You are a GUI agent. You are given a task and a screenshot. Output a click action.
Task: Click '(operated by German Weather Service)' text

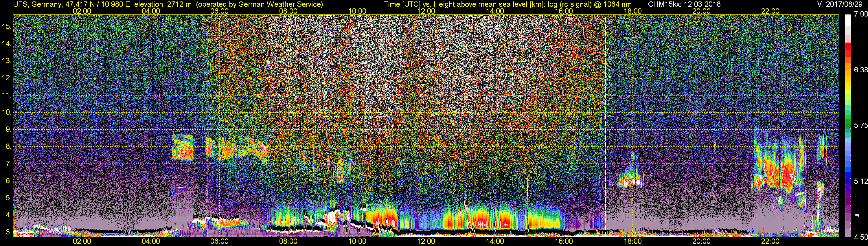[x=260, y=4]
